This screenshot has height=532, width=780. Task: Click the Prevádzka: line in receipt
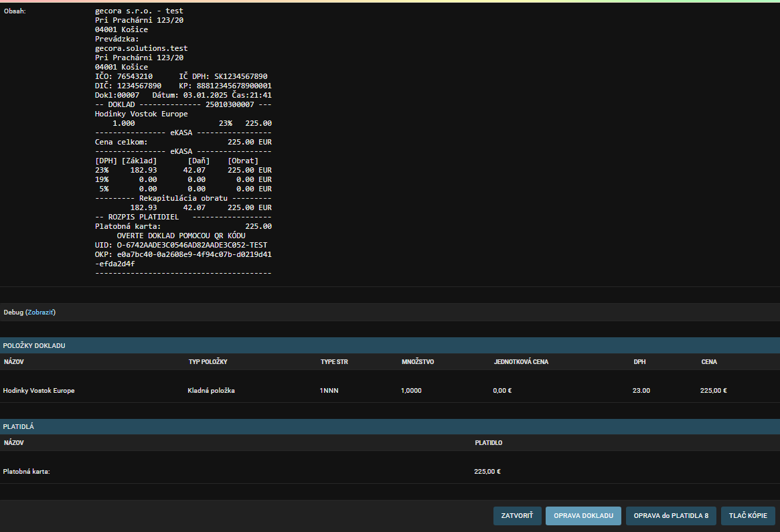[117, 39]
